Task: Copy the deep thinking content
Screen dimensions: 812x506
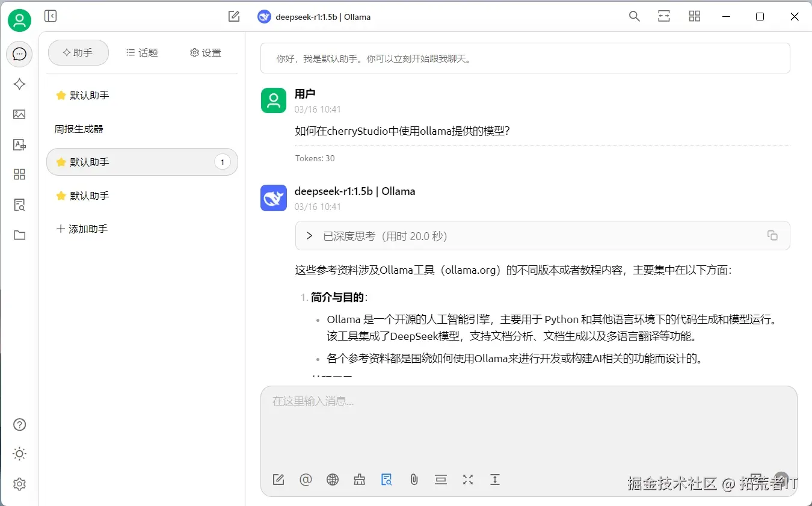Action: click(x=772, y=235)
